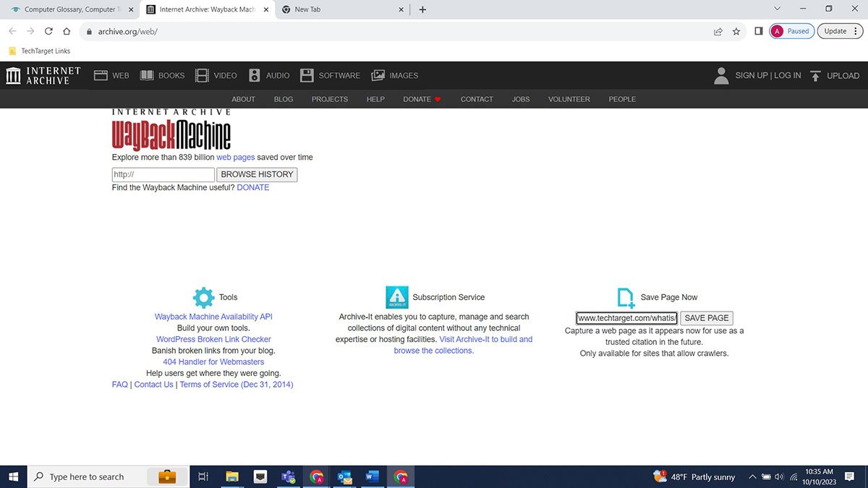This screenshot has width=868, height=488.
Task: Click the http:// URL search field
Action: [x=163, y=174]
